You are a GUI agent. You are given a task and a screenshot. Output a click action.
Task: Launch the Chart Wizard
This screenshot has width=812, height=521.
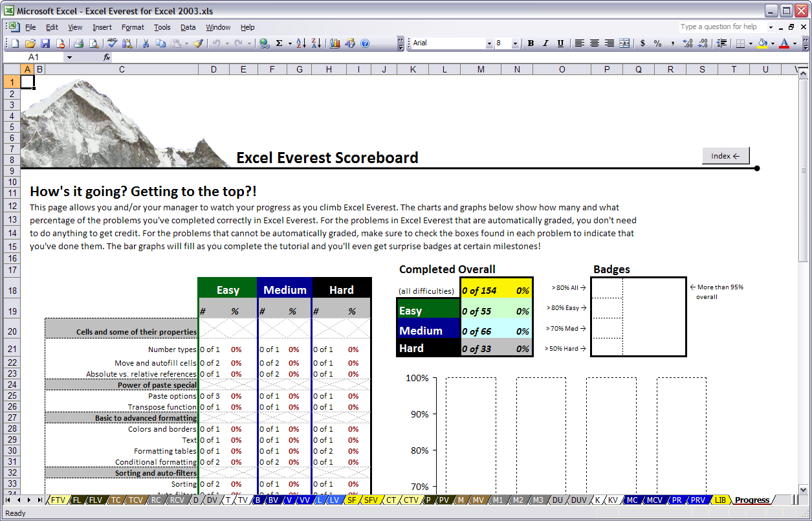point(335,43)
